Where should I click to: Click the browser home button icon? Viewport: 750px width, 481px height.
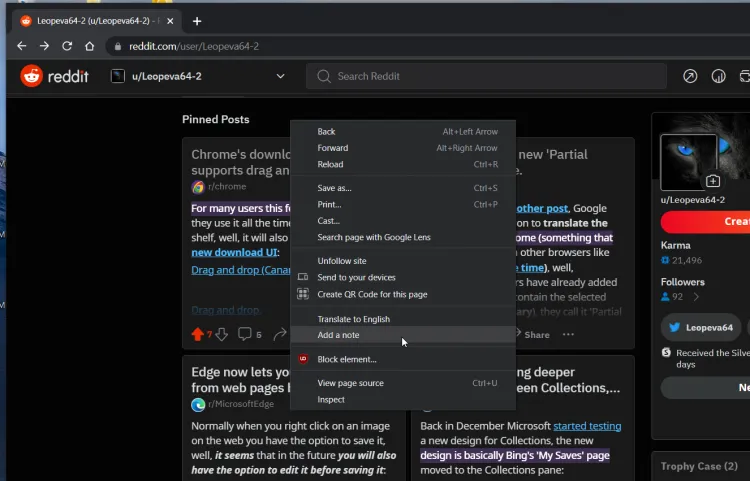(90, 46)
